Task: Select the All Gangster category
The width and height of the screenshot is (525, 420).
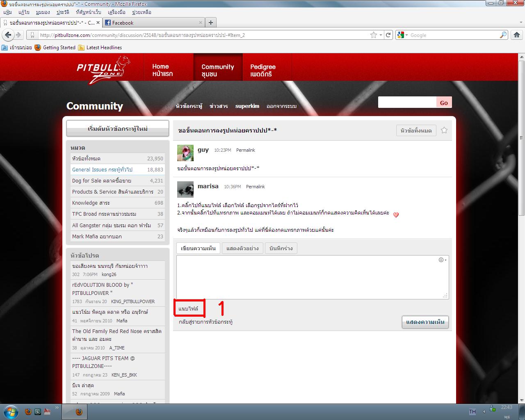Action: pyautogui.click(x=118, y=225)
